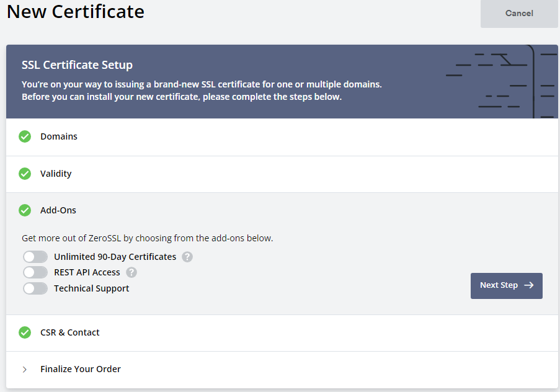Click the SSL Certificate Setup heading
The height and width of the screenshot is (392, 560).
pos(77,65)
